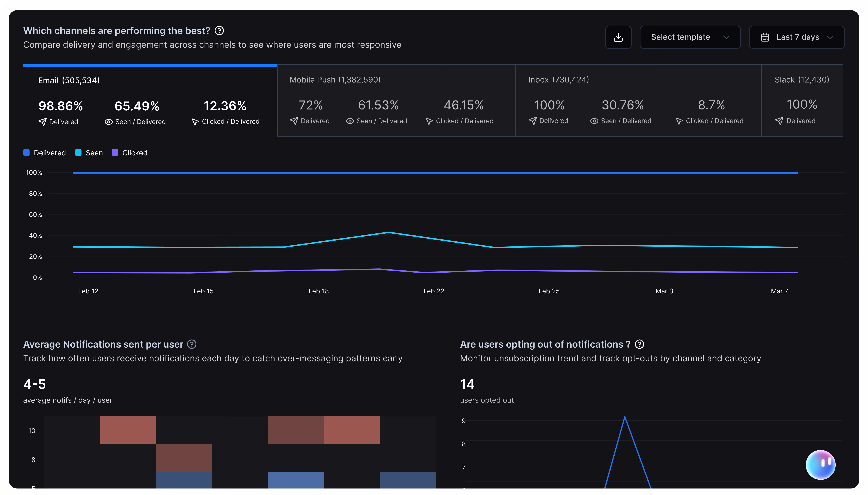Select the Email channel tab

[x=150, y=101]
